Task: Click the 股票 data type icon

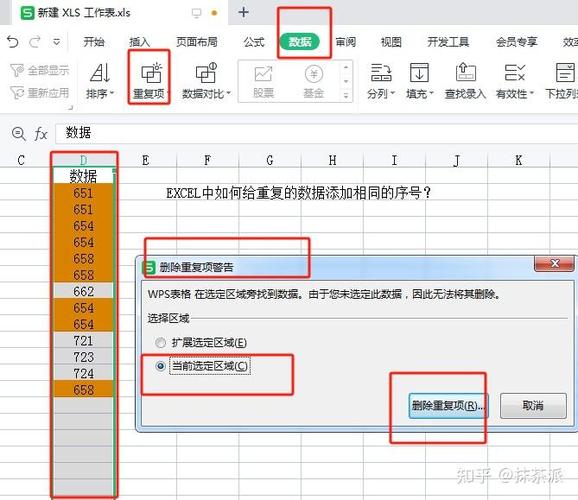Action: click(x=264, y=74)
